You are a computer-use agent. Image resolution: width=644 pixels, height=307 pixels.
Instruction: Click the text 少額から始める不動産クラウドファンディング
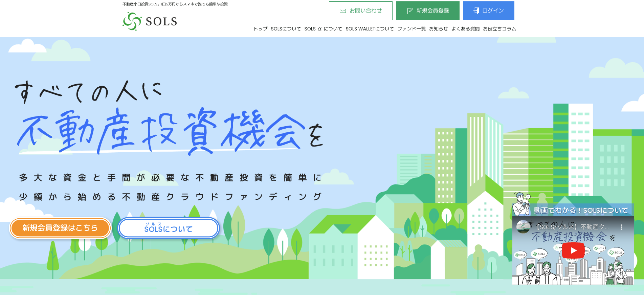(170, 197)
